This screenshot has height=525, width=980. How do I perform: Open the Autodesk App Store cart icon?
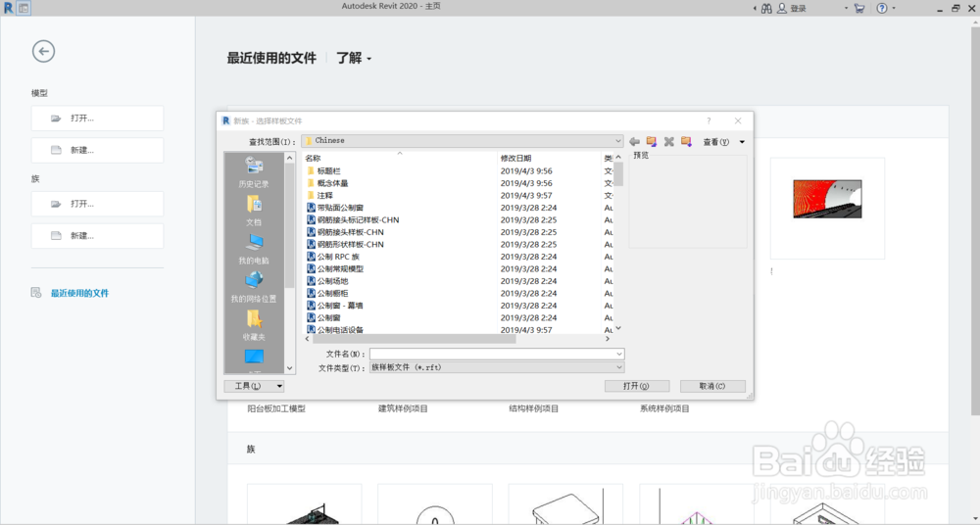(859, 8)
